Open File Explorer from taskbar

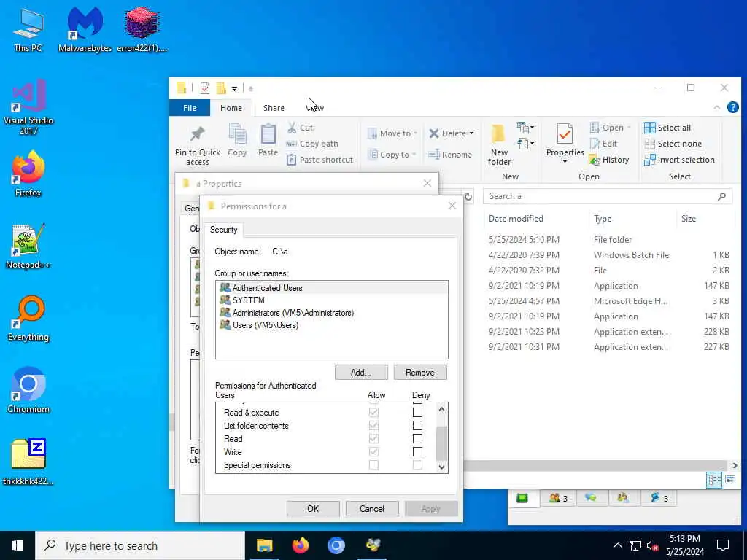click(264, 545)
